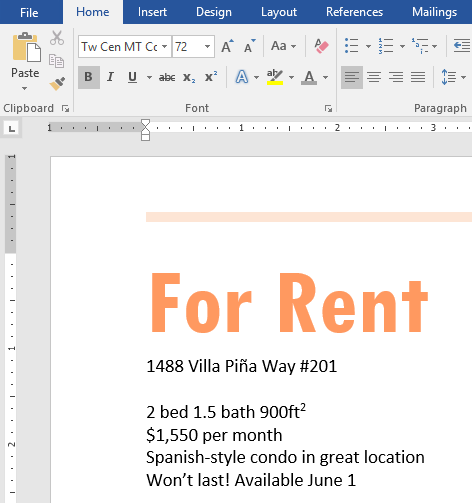Toggle Strikethrough formatting

pos(167,77)
